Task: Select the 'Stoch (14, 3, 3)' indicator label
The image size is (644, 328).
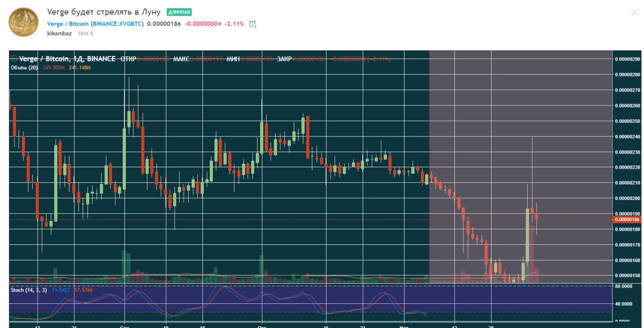Action: point(29,290)
